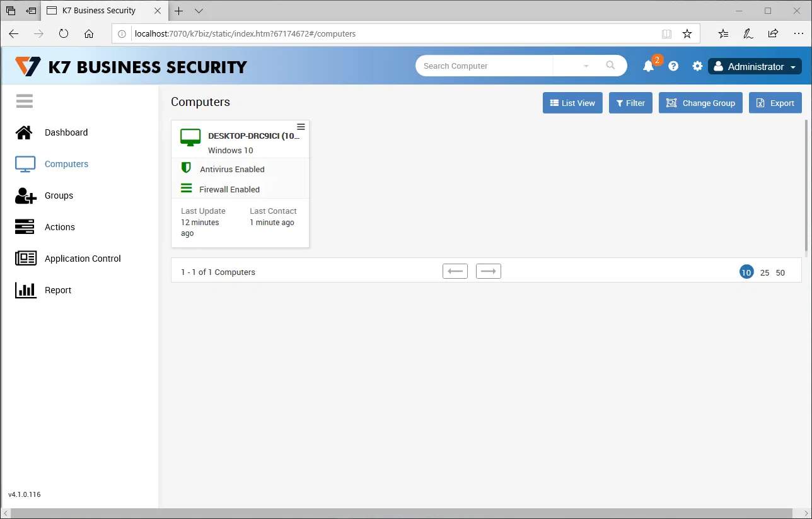Click the search magnifier icon
This screenshot has height=519, width=812.
610,66
